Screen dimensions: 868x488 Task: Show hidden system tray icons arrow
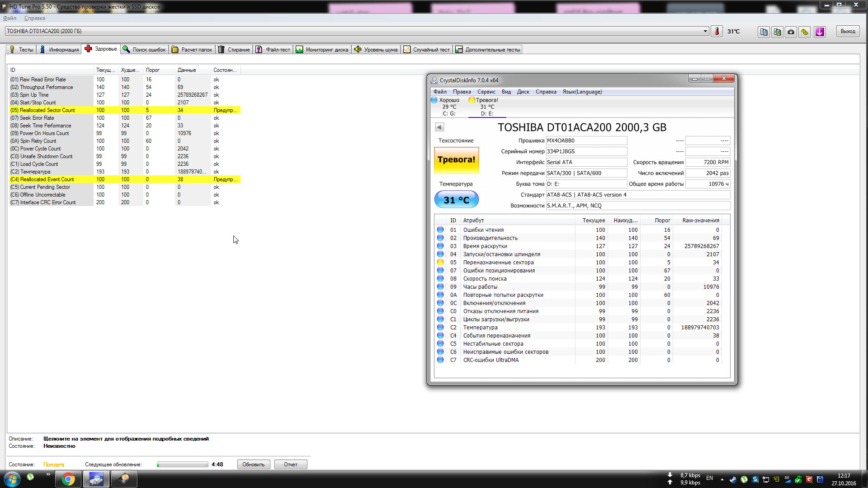click(x=722, y=479)
